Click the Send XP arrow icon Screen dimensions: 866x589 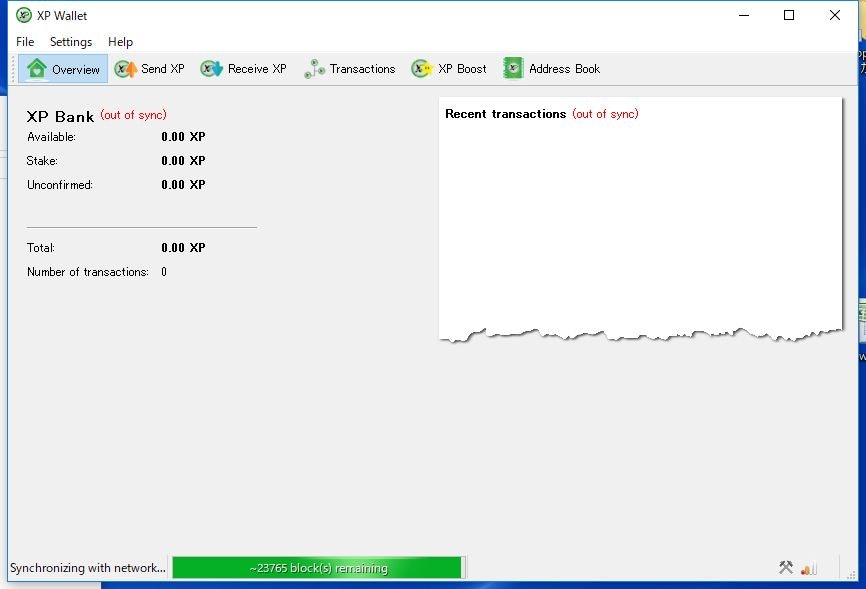(x=125, y=69)
